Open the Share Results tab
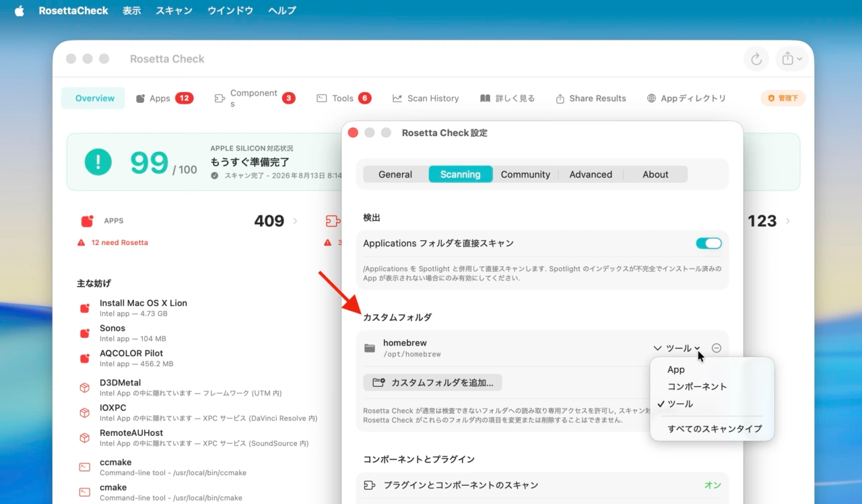Image resolution: width=862 pixels, height=504 pixels. coord(591,98)
